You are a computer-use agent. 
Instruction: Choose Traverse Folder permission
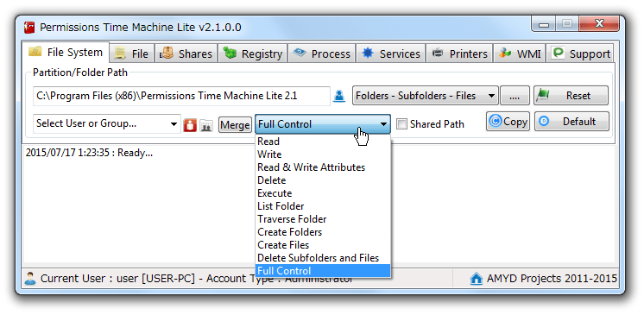point(322,219)
